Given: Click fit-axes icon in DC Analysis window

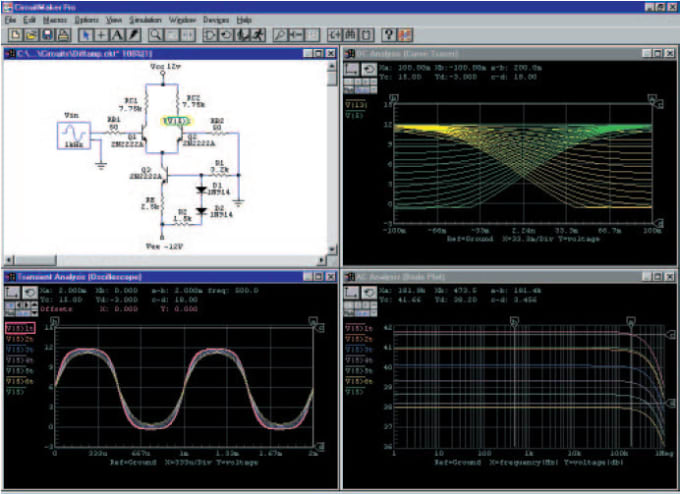Looking at the screenshot, I should click(x=352, y=69).
